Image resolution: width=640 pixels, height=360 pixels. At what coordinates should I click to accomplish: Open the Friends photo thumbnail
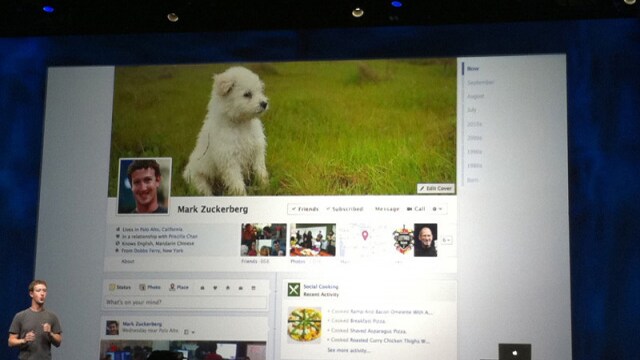[264, 240]
